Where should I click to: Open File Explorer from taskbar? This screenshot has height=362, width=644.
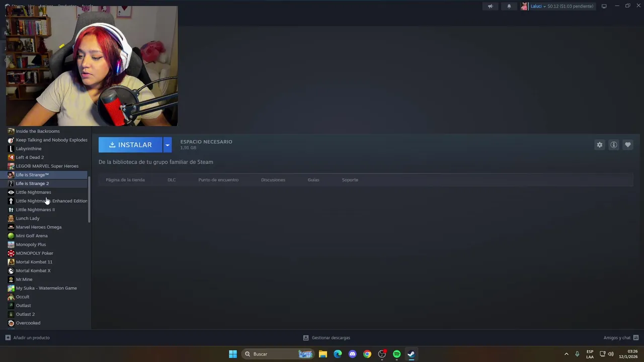[x=323, y=354]
